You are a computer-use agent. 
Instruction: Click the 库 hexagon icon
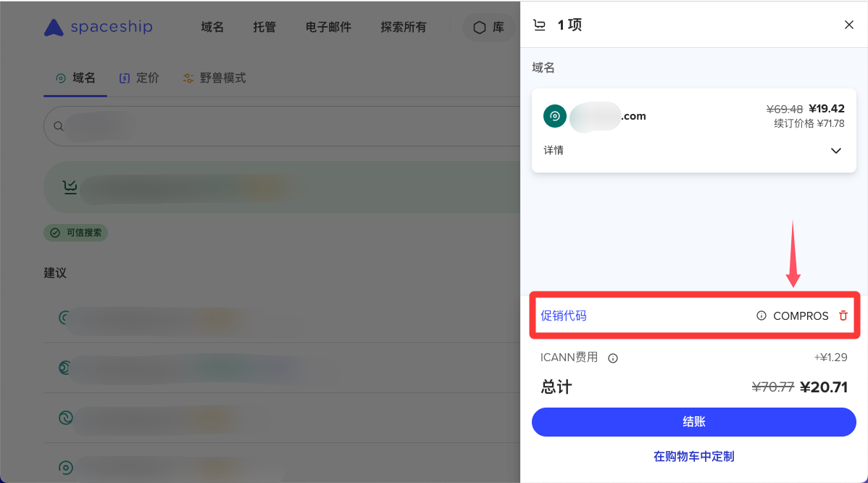point(480,28)
